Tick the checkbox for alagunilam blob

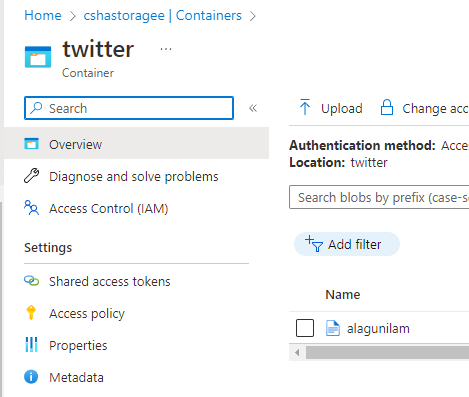point(305,328)
